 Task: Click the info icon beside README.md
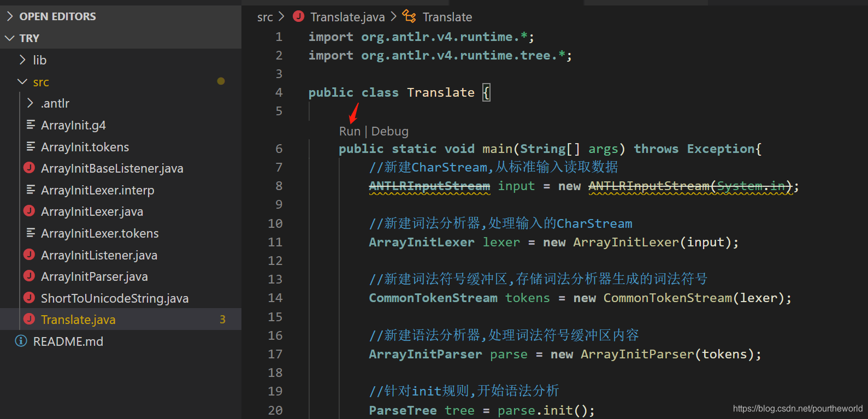(21, 341)
